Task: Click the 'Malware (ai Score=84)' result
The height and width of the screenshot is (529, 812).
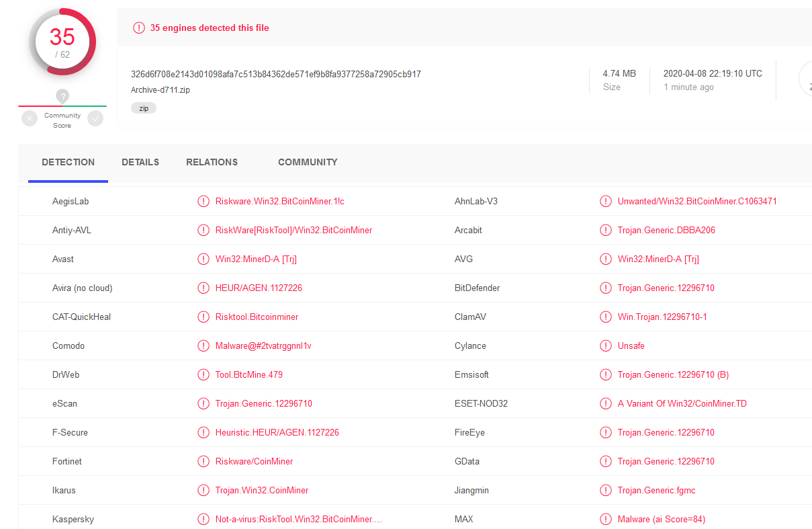Action: [662, 519]
